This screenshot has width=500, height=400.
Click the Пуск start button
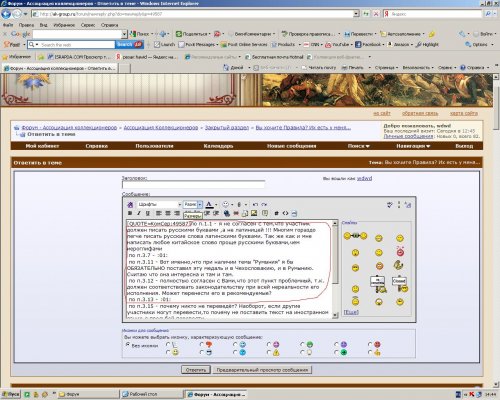click(11, 394)
